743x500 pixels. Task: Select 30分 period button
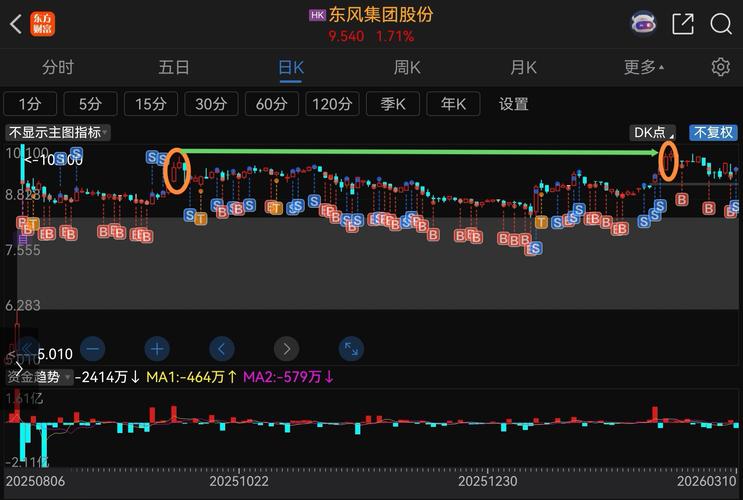[211, 104]
